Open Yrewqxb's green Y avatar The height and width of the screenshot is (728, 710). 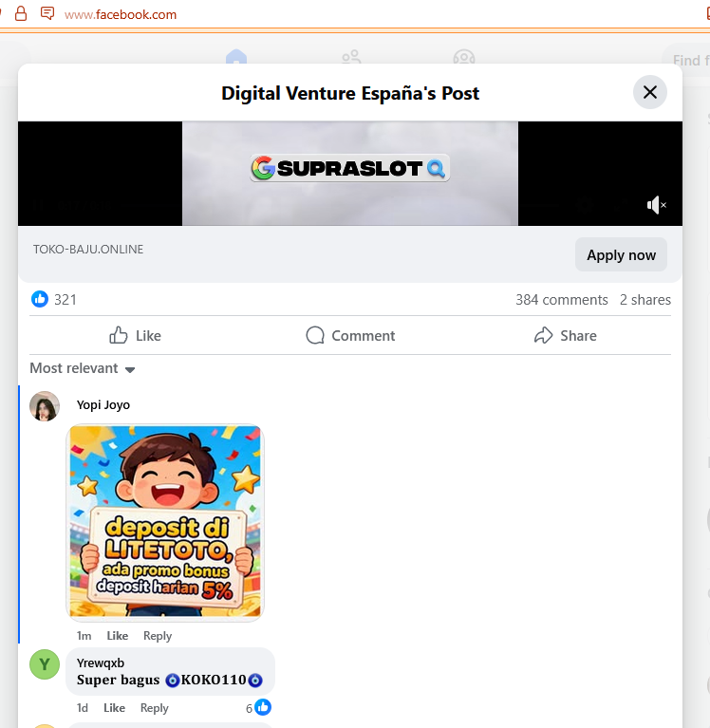coord(45,664)
